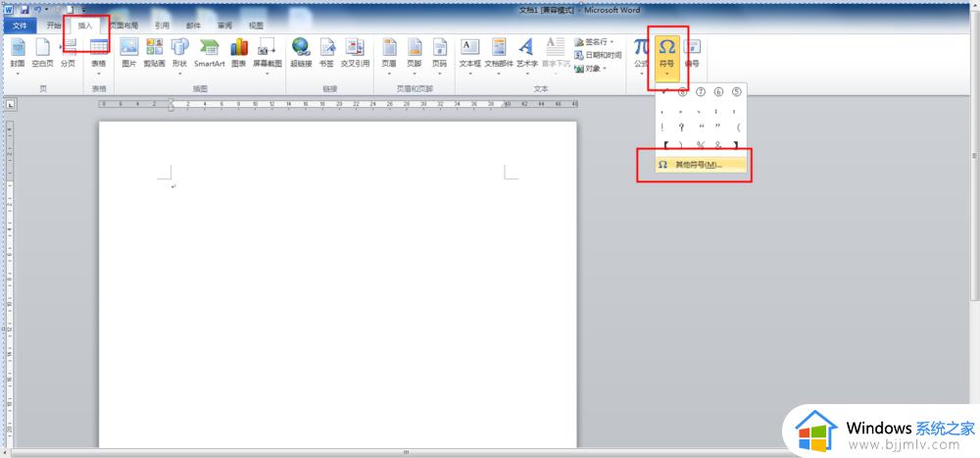The image size is (980, 458).
Task: Click the Undo arrow in quick access toolbar
Action: pos(38,10)
